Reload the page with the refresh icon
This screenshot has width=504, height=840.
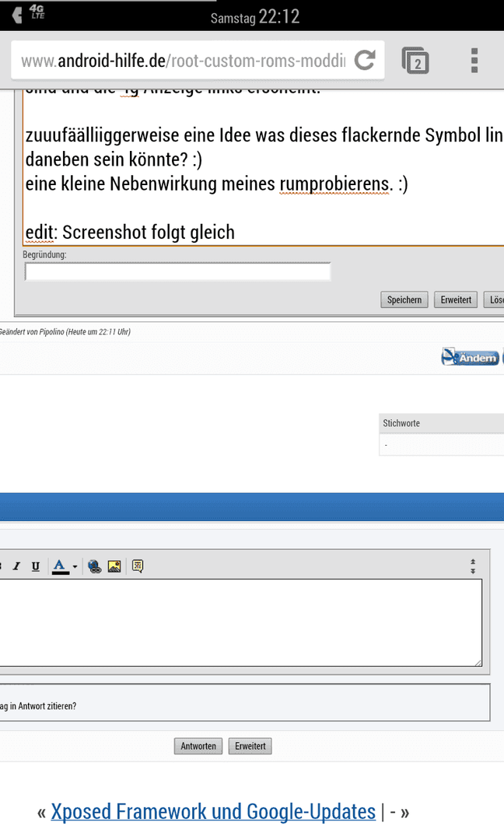pyautogui.click(x=366, y=60)
